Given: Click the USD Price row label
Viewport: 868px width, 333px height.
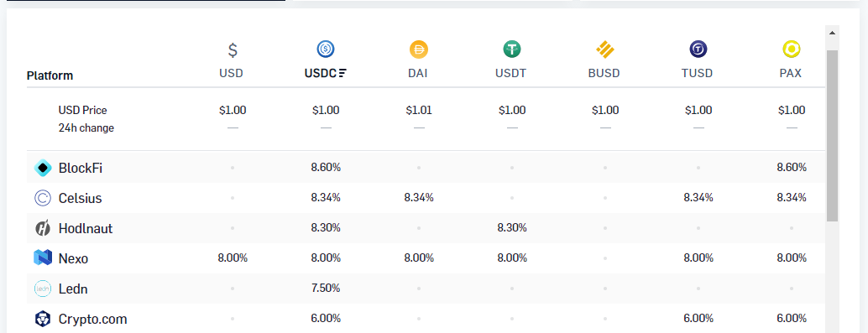Looking at the screenshot, I should point(82,110).
